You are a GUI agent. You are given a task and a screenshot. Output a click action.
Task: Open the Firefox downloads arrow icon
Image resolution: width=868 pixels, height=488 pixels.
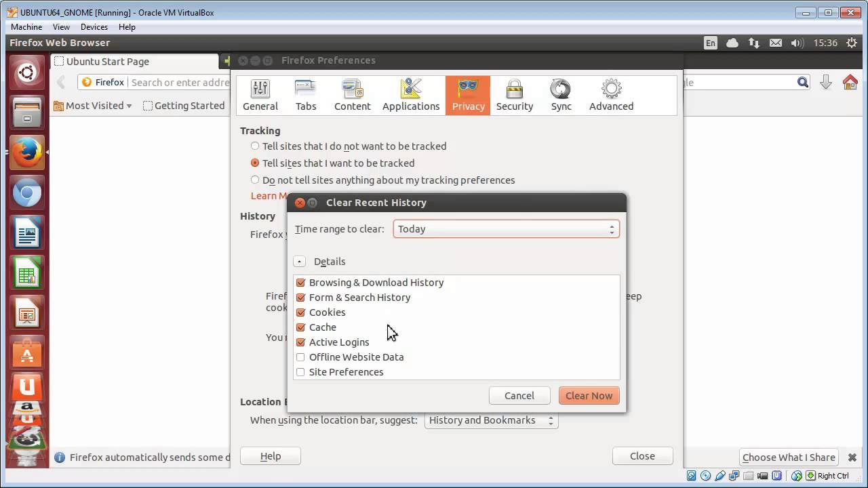coord(826,83)
